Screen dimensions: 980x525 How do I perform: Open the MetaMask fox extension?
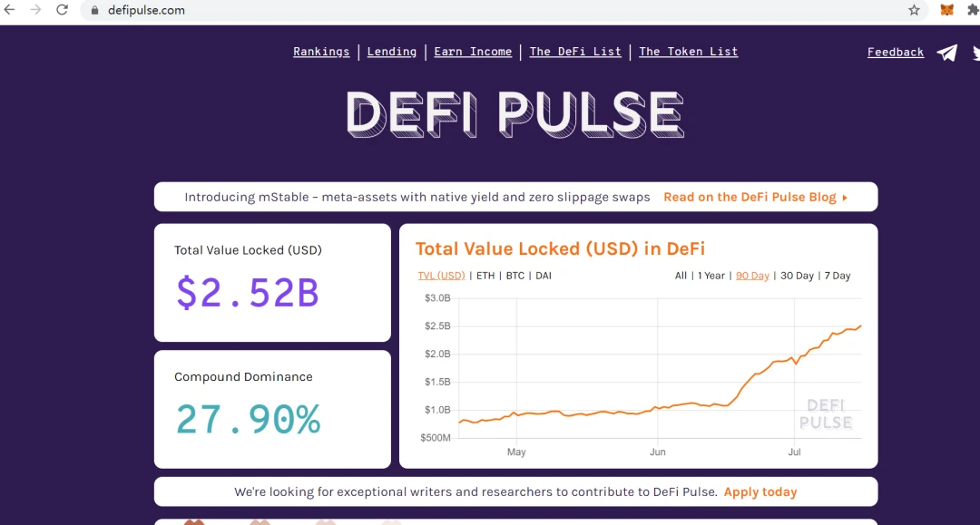pos(946,10)
